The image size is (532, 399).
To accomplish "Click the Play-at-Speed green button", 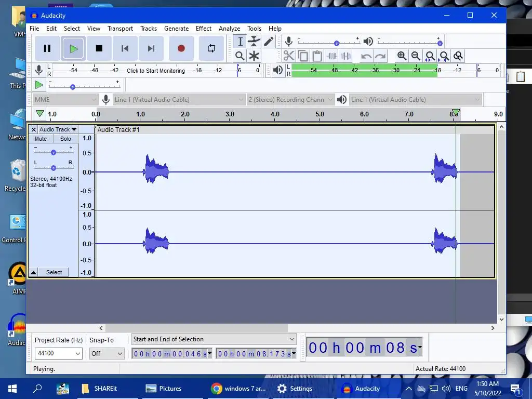I will pos(39,85).
